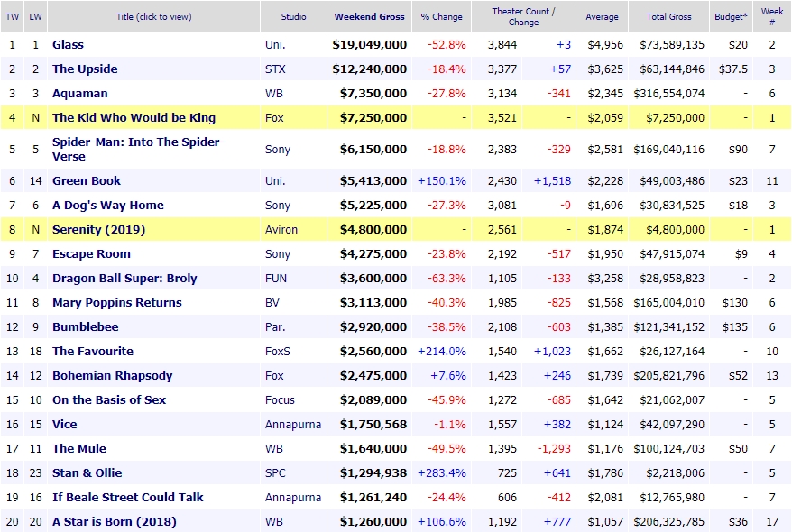
Task: Open Stan & Ollie title link
Action: click(x=87, y=473)
